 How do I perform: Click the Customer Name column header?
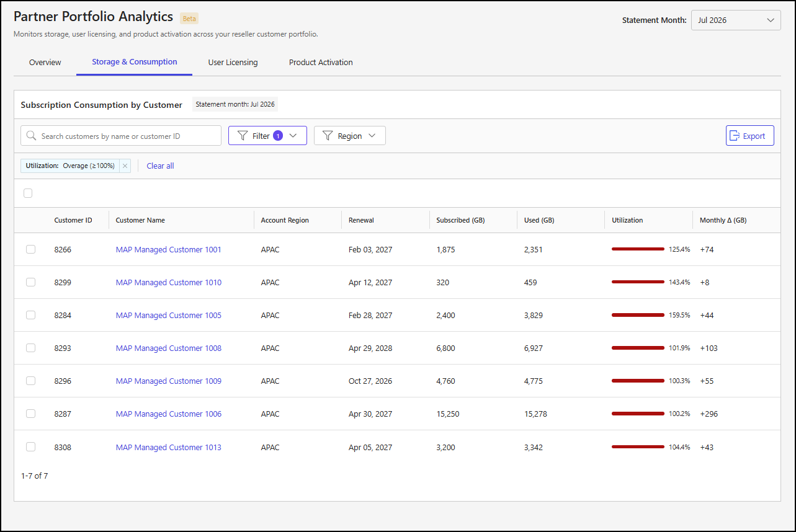[x=140, y=220]
